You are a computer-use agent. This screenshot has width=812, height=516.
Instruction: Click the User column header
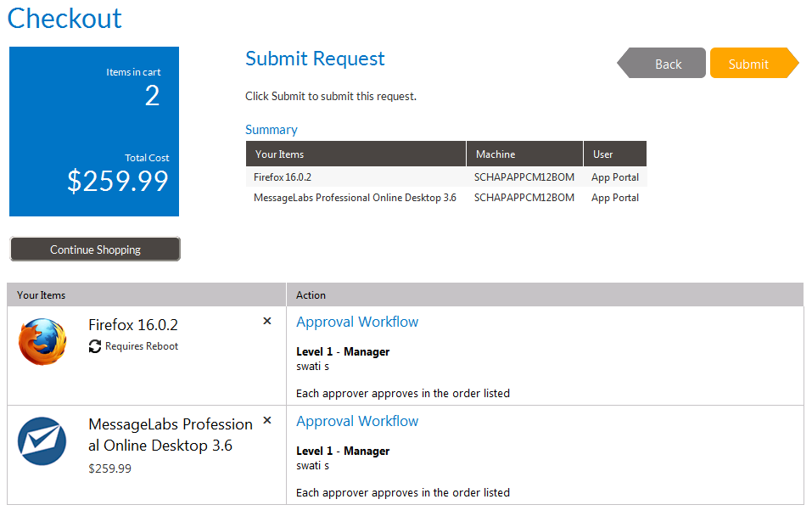click(603, 154)
